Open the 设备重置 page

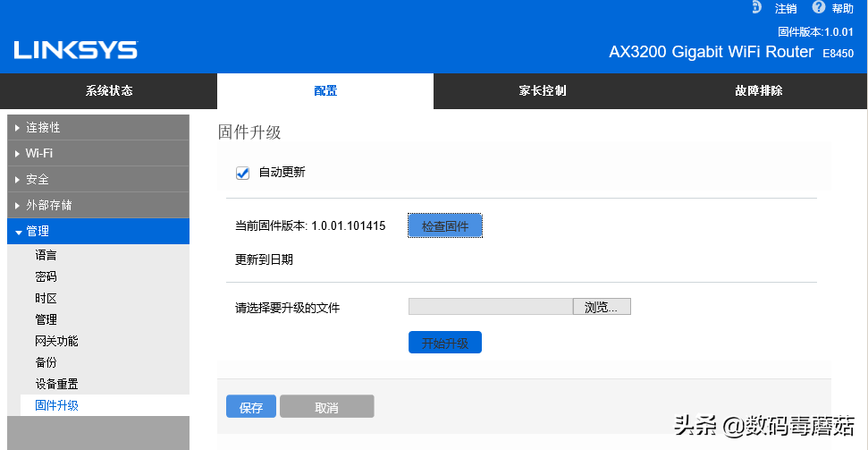[x=56, y=384]
